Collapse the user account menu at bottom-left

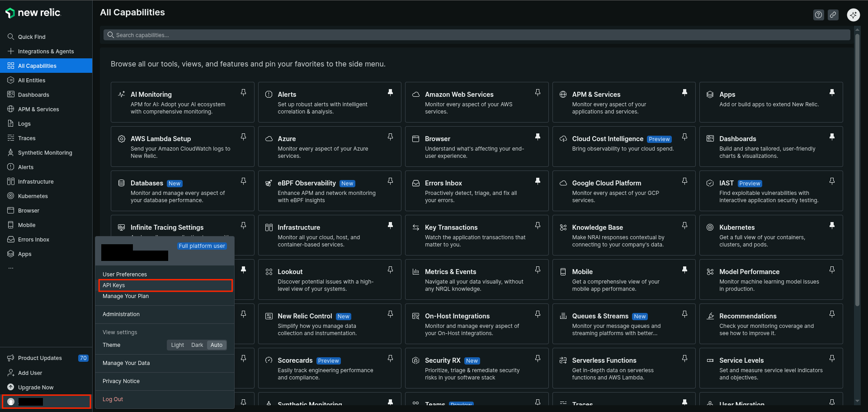point(46,402)
